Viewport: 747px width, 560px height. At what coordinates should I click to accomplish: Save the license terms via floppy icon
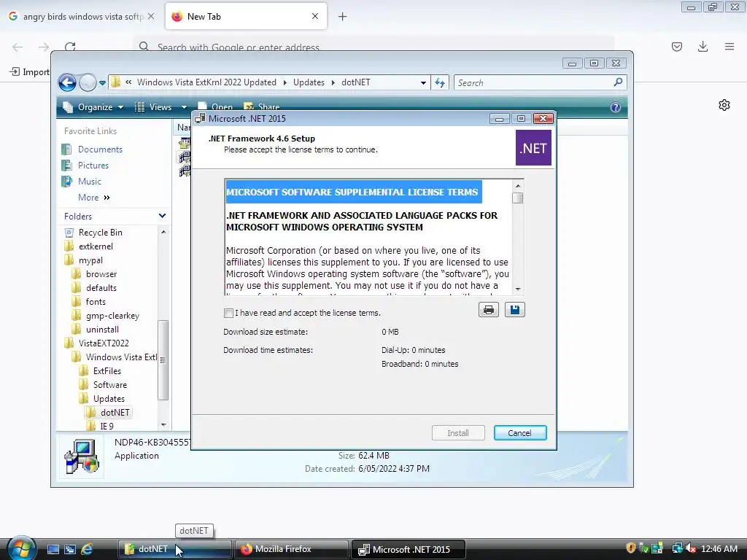(x=514, y=310)
